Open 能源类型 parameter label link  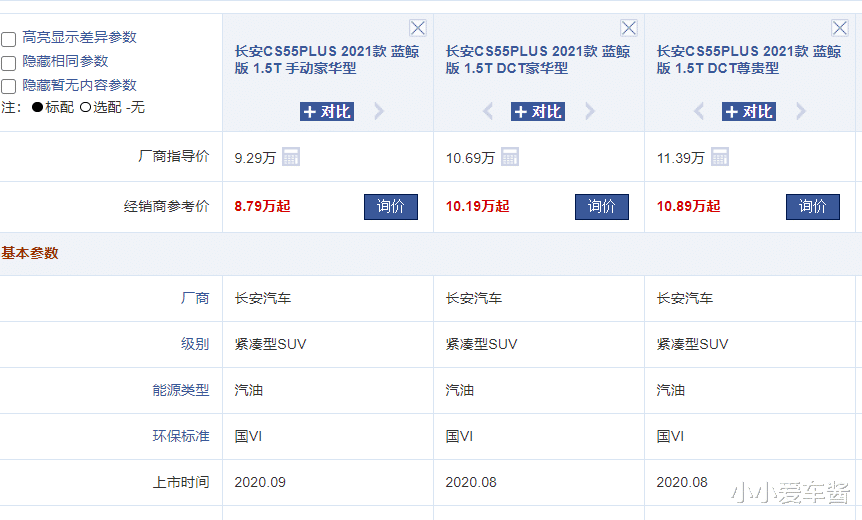tap(181, 390)
